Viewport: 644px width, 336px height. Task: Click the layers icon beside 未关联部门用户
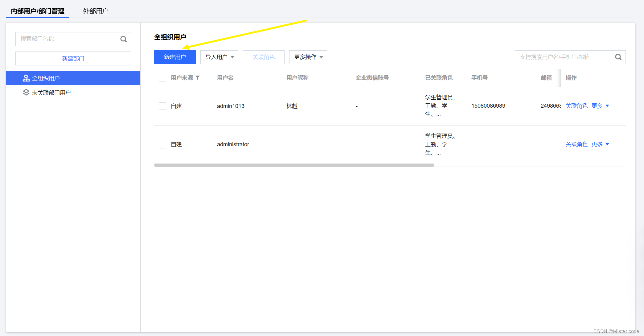[26, 92]
